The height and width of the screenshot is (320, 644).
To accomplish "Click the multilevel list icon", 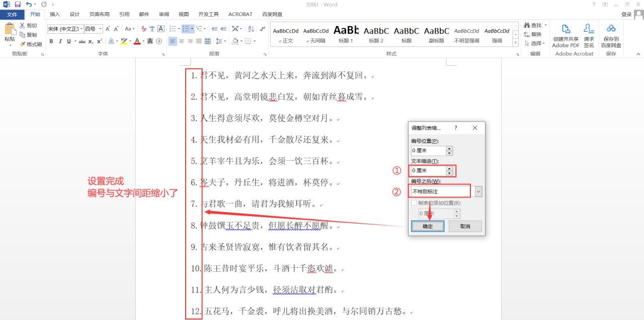I will tap(199, 29).
